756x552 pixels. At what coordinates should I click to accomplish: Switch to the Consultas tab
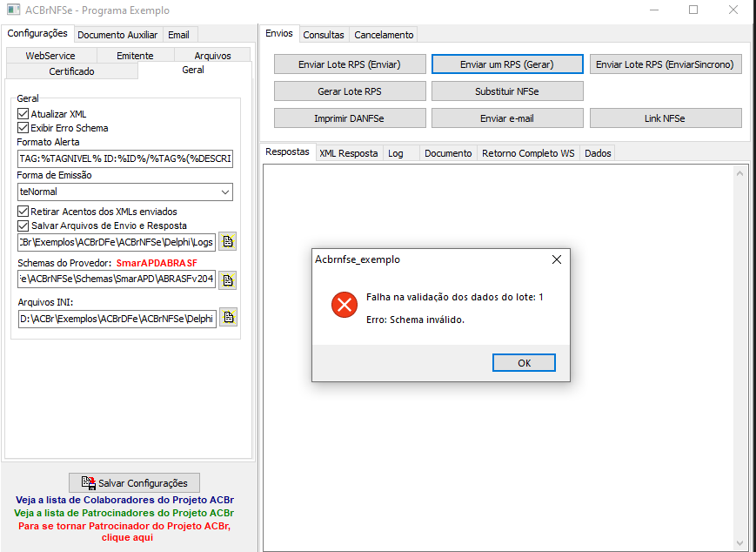(324, 35)
